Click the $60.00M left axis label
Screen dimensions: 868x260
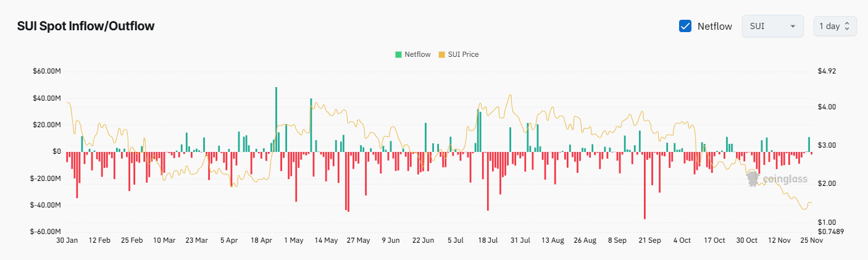[47, 71]
